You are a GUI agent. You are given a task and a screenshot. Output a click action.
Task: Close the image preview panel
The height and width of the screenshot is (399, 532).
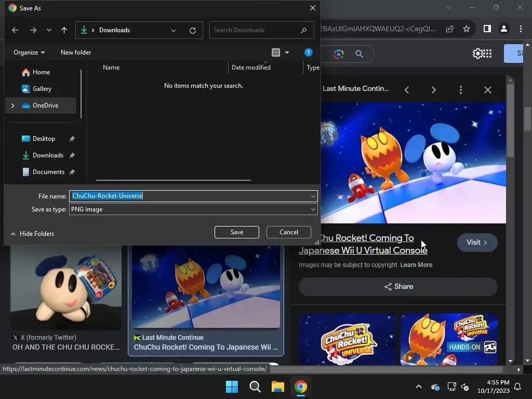tap(487, 90)
